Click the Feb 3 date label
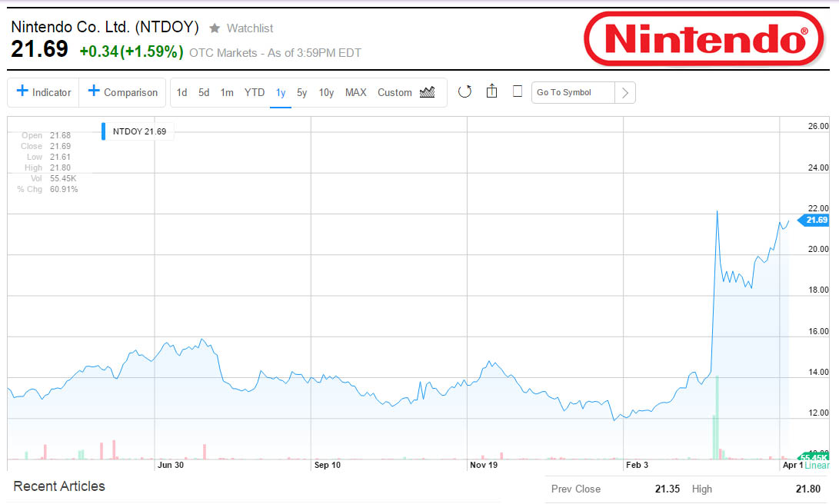The image size is (839, 504). [x=638, y=465]
